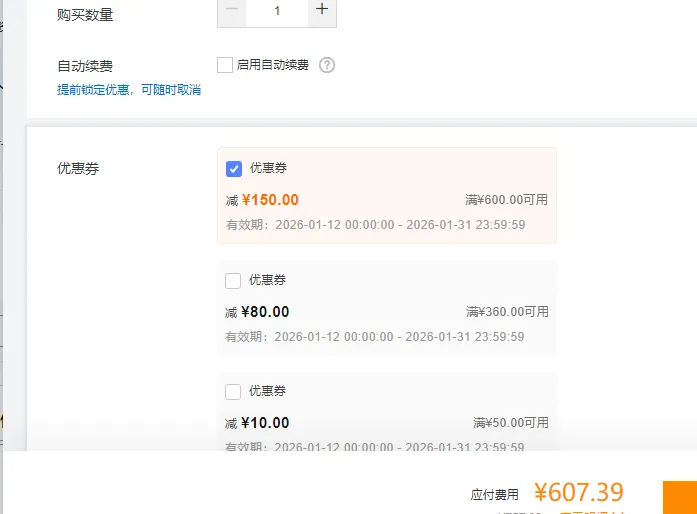Click the ¥10.00 discount amount

click(x=265, y=423)
